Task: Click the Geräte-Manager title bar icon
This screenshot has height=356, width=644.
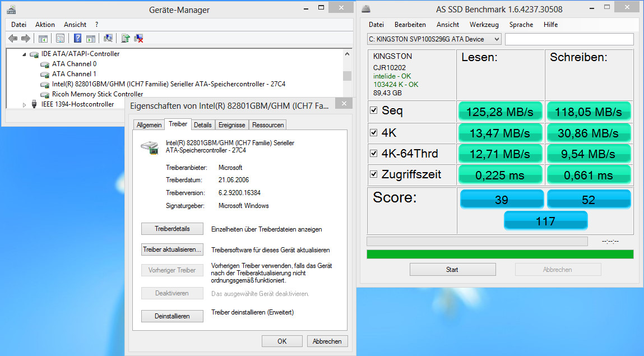Action: pyautogui.click(x=11, y=10)
